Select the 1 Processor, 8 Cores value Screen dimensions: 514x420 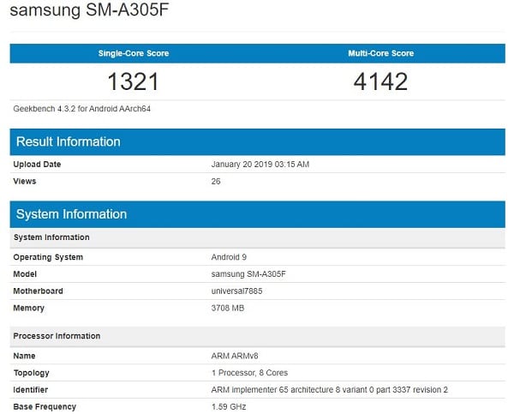pos(250,373)
